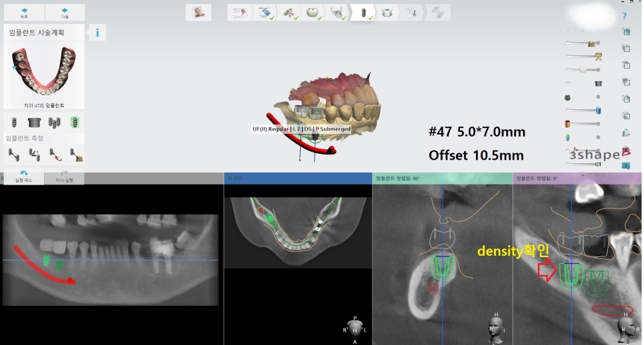The image size is (644, 345).
Task: Open the crown design workflow step
Action: point(313,13)
